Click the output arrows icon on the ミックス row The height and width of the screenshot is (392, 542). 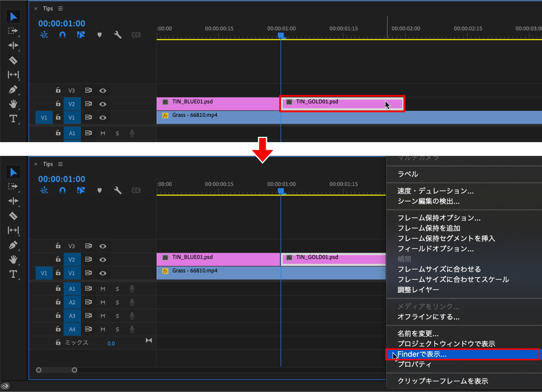149,340
